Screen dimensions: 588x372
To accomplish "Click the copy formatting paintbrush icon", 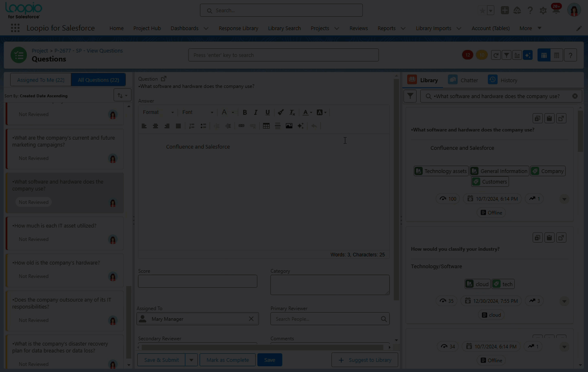I will 281,112.
